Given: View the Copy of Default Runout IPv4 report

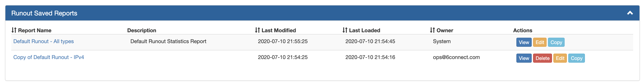Looking at the screenshot, I should [524, 58].
